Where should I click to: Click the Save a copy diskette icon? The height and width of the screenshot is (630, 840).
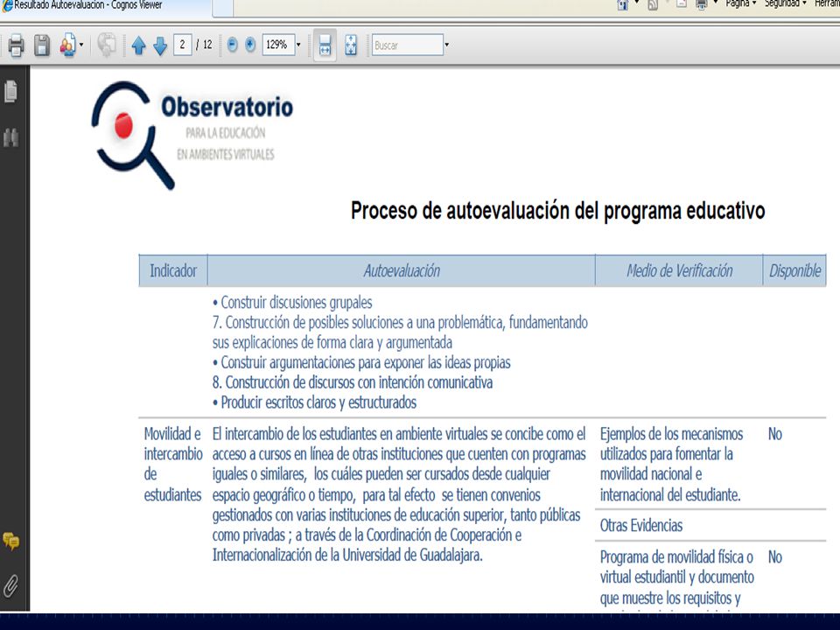[x=42, y=45]
